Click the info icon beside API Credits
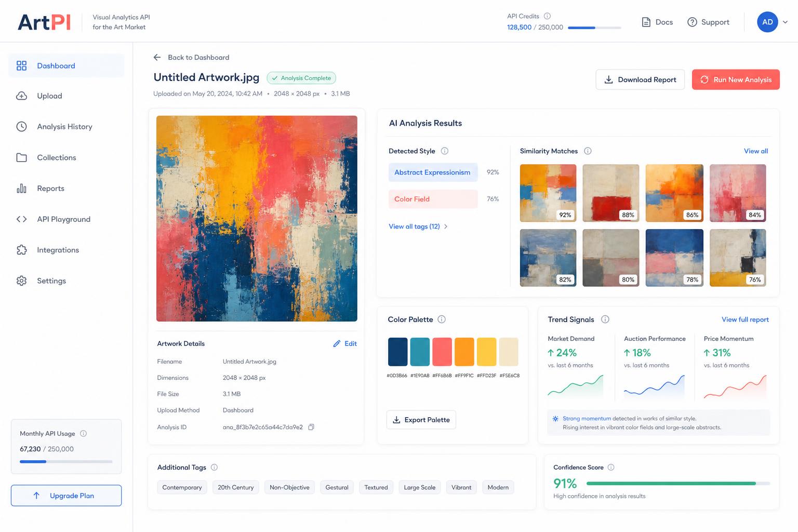The image size is (798, 532). coord(547,16)
